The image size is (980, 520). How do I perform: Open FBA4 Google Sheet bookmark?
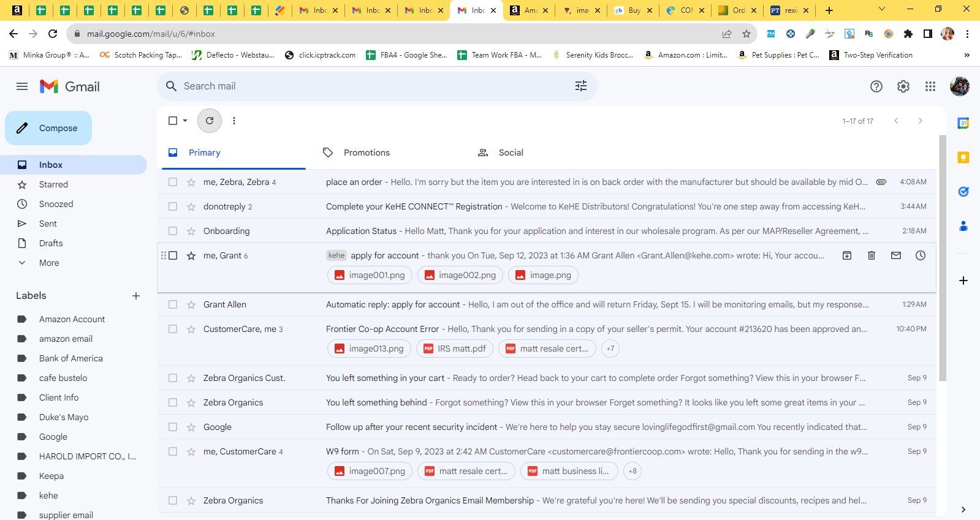[406, 55]
